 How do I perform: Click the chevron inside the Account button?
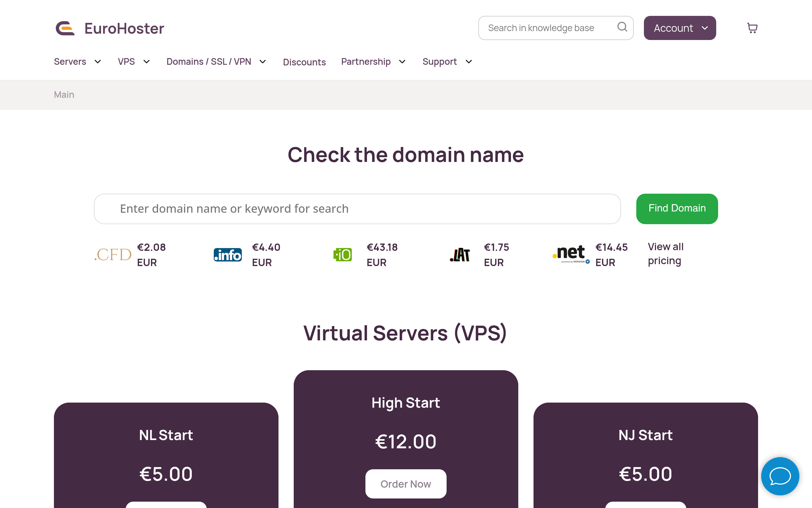[x=704, y=28]
